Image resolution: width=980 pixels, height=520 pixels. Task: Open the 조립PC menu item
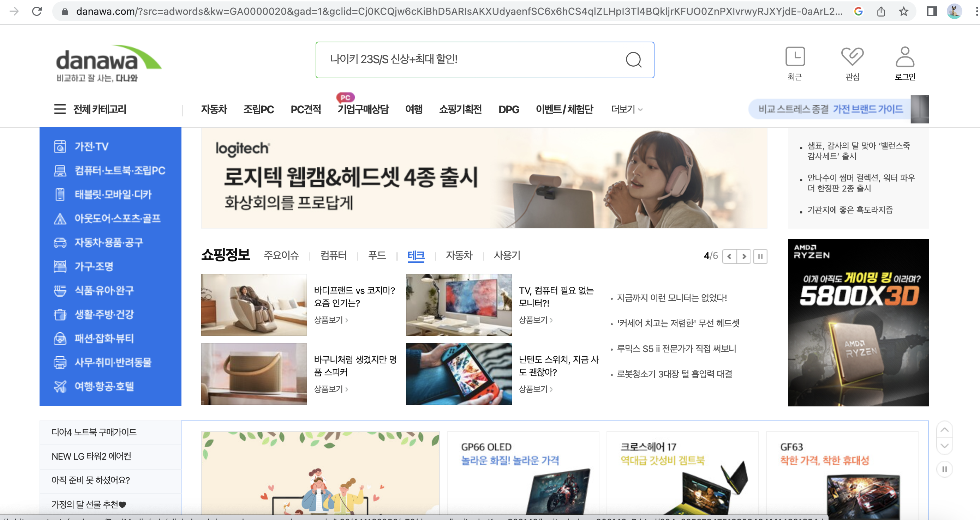258,109
